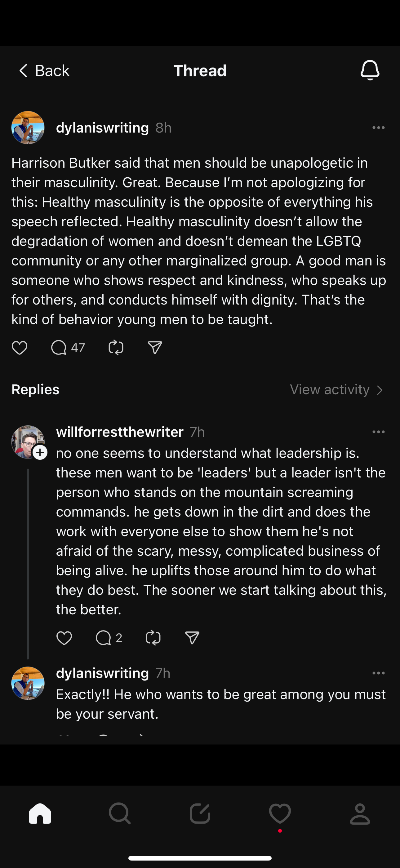Viewport: 400px width, 868px height.
Task: View dylaniswriting's profile picture at top
Action: coord(28,128)
